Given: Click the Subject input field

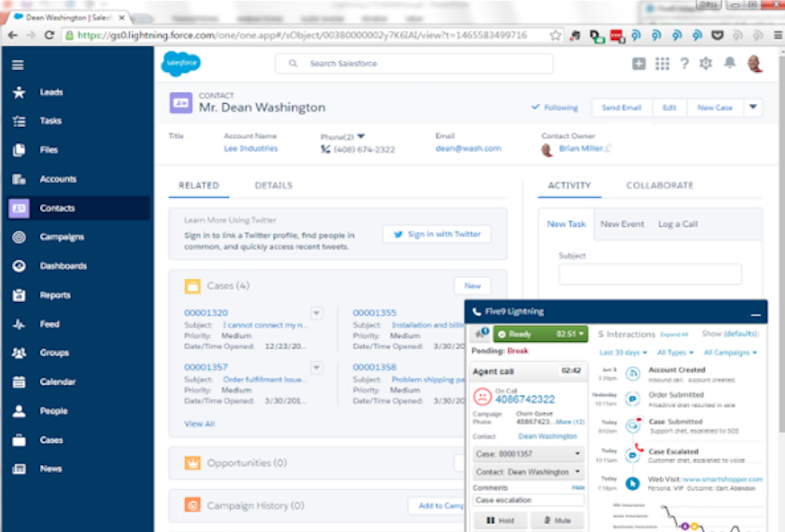Looking at the screenshot, I should point(650,274).
